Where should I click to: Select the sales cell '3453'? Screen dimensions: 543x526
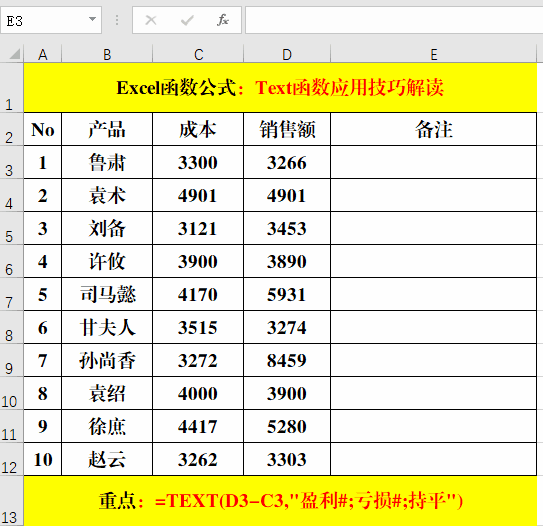287,228
